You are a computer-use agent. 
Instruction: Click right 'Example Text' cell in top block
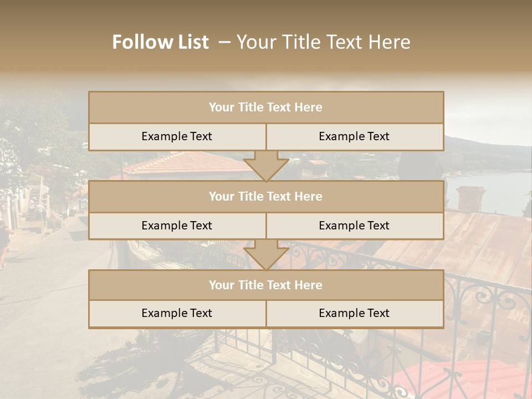[x=354, y=136]
